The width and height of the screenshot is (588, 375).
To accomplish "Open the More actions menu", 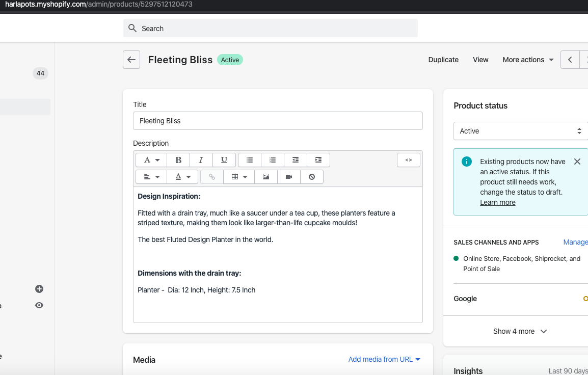I will tap(527, 60).
